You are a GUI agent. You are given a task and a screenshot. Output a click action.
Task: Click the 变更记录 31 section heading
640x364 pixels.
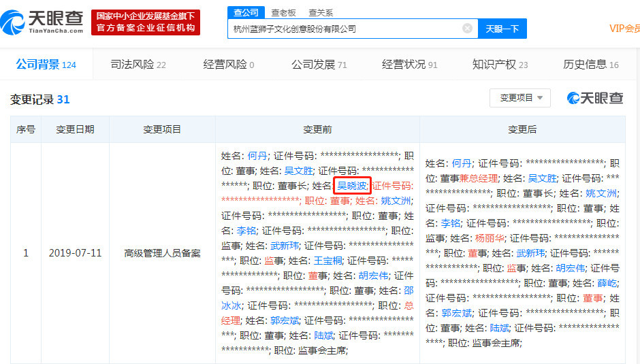pos(40,99)
